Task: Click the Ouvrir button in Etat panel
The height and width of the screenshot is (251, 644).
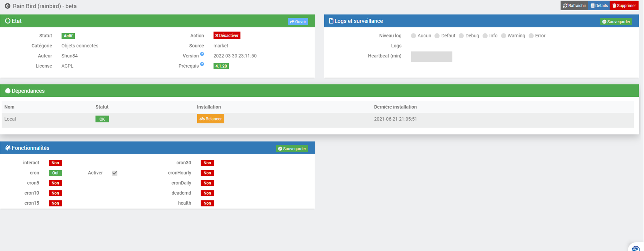Action: point(298,22)
